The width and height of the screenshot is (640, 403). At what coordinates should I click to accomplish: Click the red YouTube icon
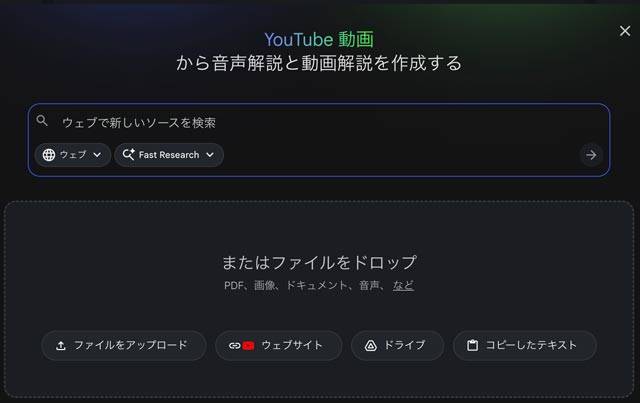tap(248, 346)
